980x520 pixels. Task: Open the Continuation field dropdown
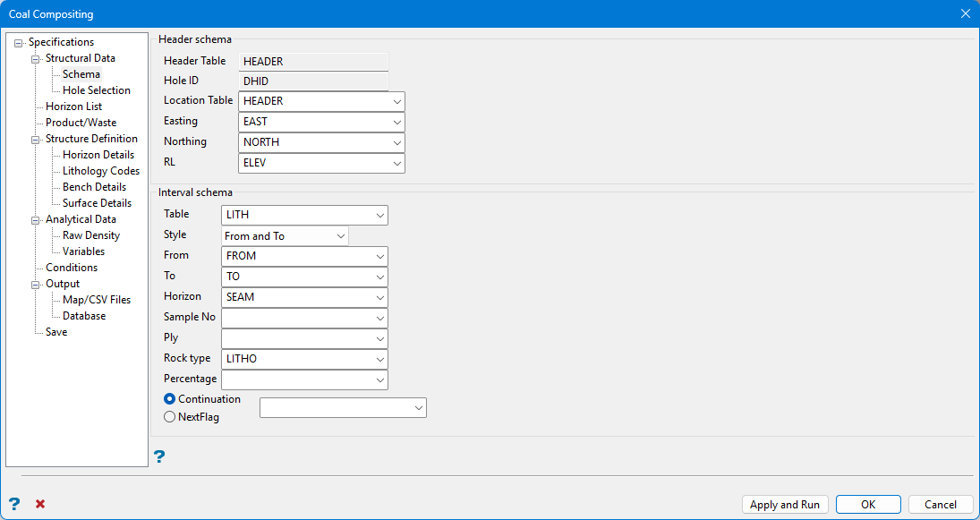[x=343, y=407]
